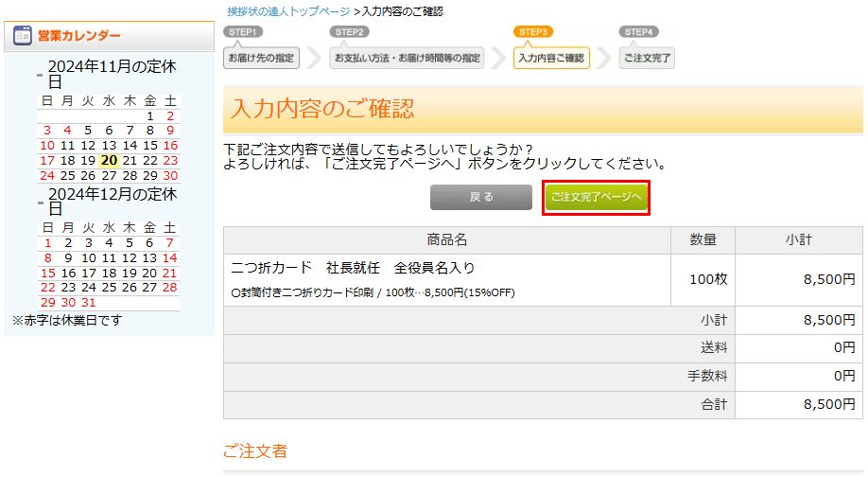Click highlighted date 20 in November calendar
This screenshot has width=868, height=477.
coord(109,161)
